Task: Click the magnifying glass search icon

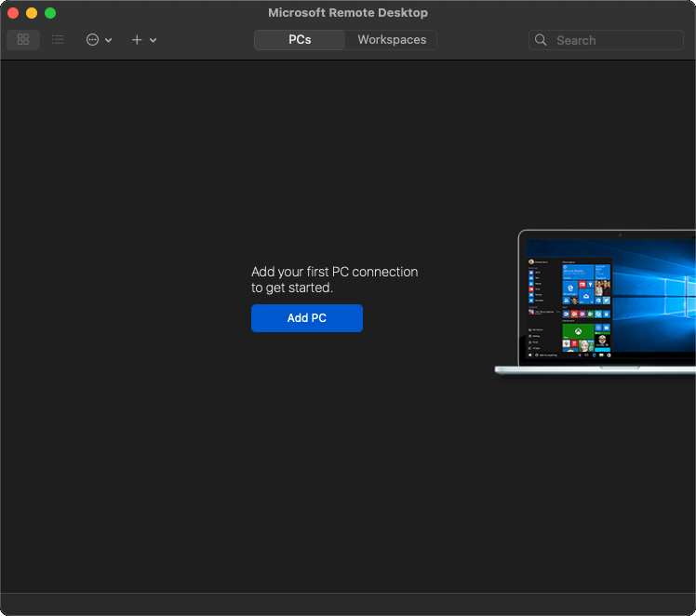Action: click(x=542, y=40)
